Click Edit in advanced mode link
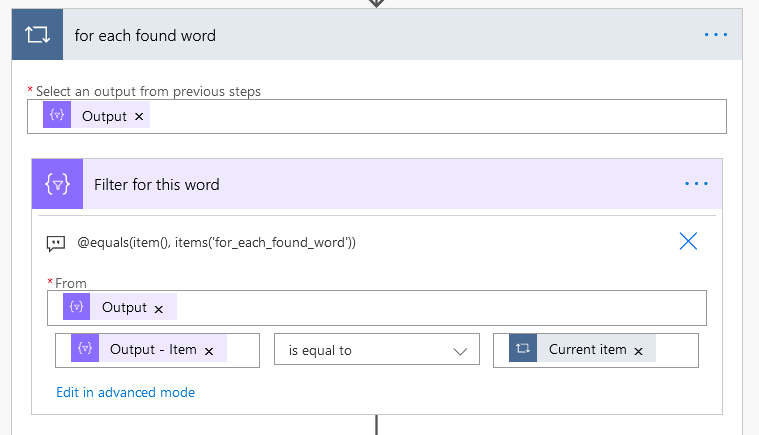 (x=125, y=392)
